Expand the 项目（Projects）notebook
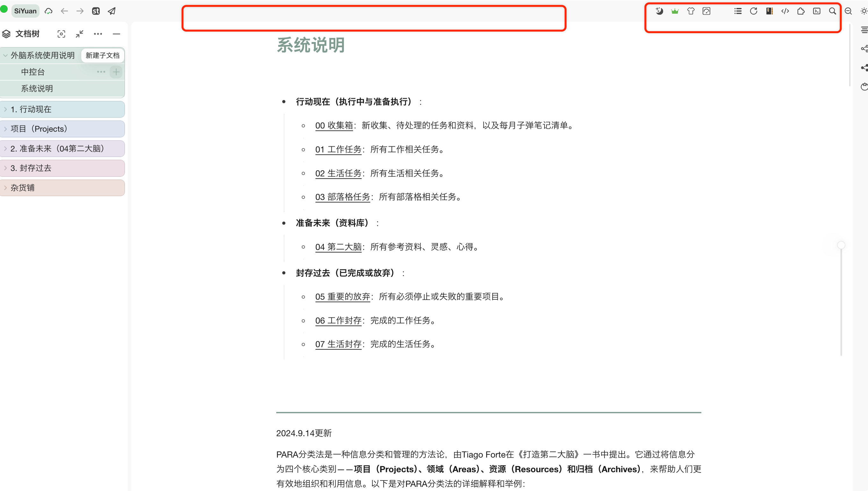The image size is (868, 491). pos(5,129)
